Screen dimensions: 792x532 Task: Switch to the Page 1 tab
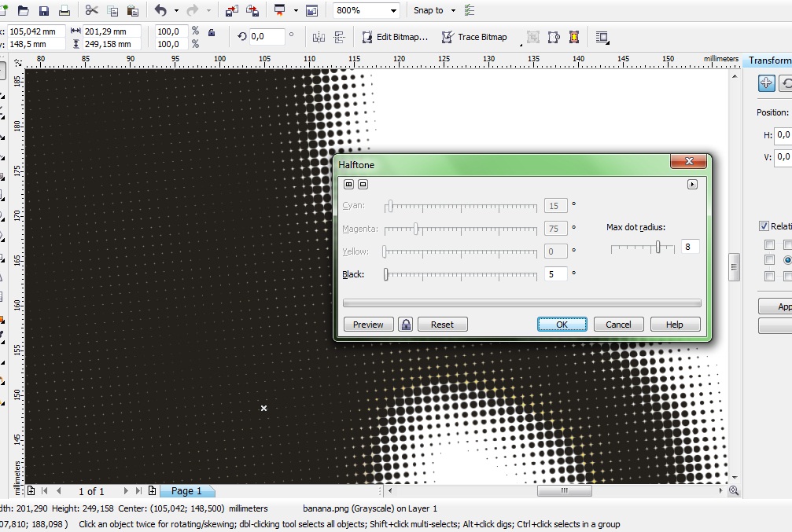[x=186, y=490]
